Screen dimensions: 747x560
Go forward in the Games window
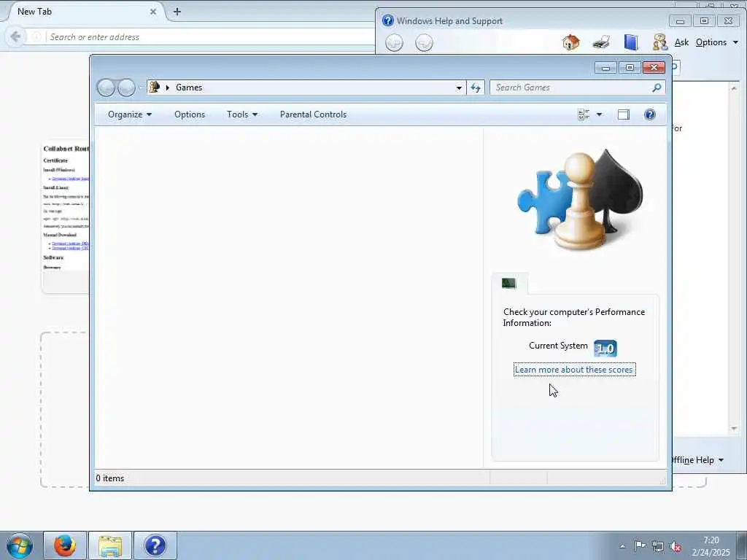(126, 87)
